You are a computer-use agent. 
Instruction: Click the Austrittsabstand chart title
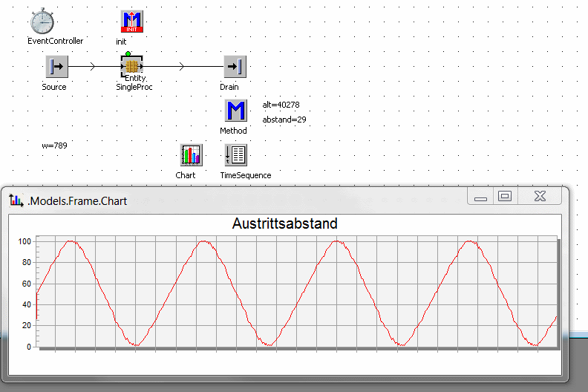tap(285, 223)
